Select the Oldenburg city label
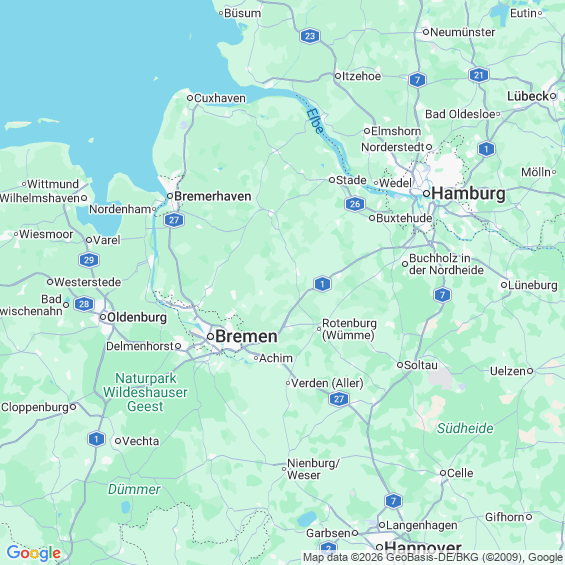The height and width of the screenshot is (565, 565). click(137, 317)
